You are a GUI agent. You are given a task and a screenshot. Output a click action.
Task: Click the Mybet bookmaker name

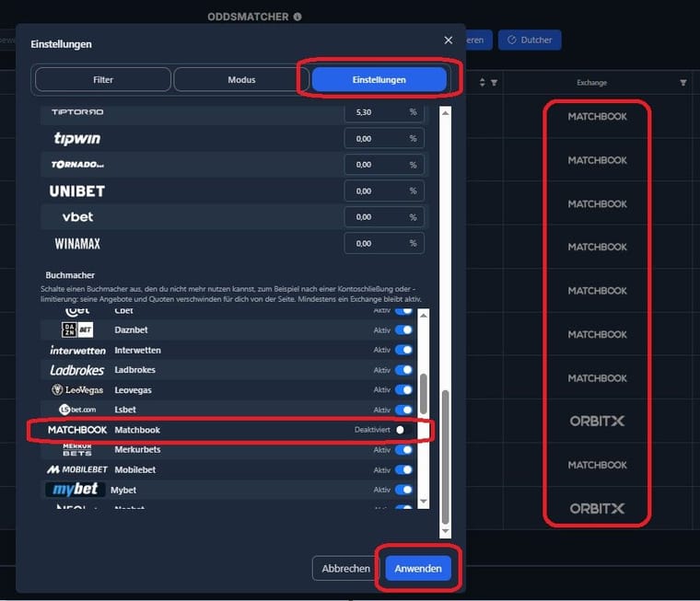click(123, 490)
